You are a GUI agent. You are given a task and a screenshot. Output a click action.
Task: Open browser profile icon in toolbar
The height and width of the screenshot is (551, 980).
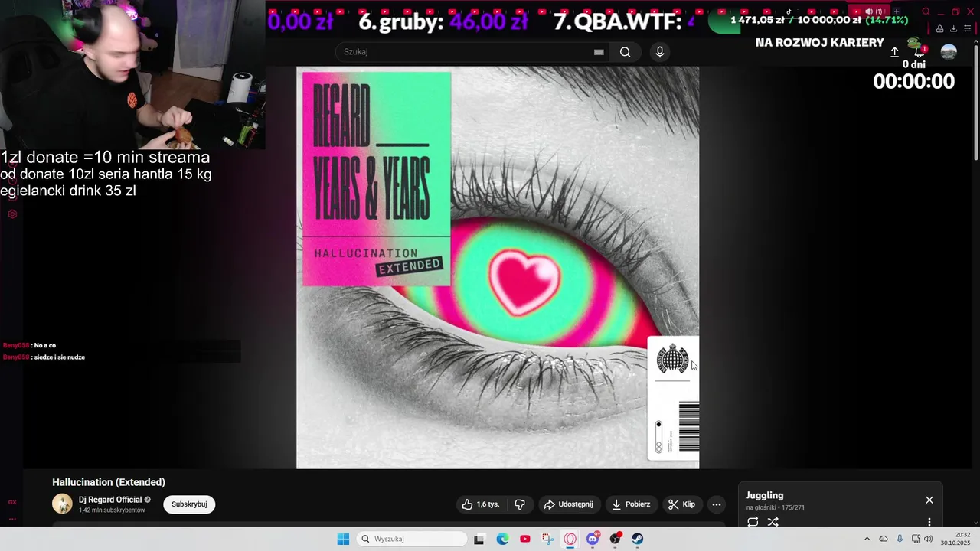click(939, 29)
